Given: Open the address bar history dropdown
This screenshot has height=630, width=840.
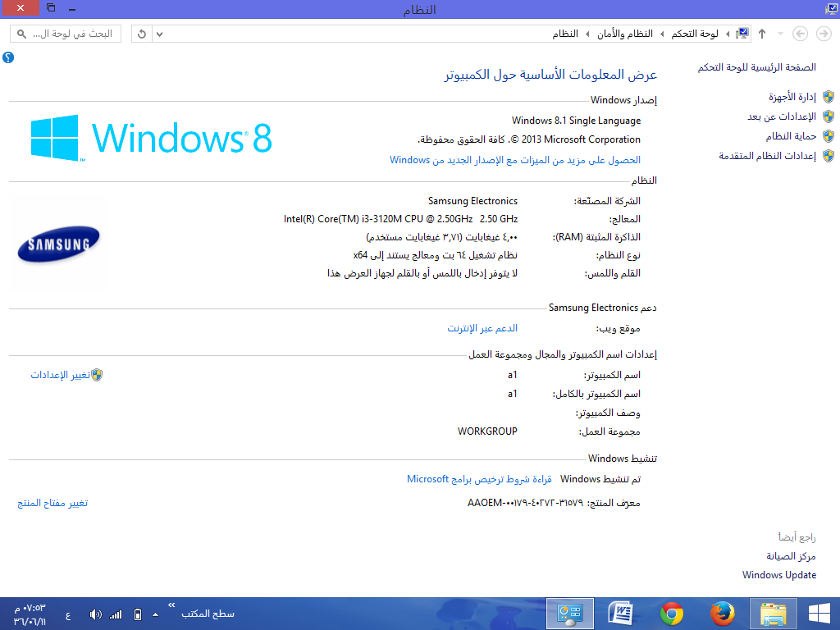Looking at the screenshot, I should point(159,34).
